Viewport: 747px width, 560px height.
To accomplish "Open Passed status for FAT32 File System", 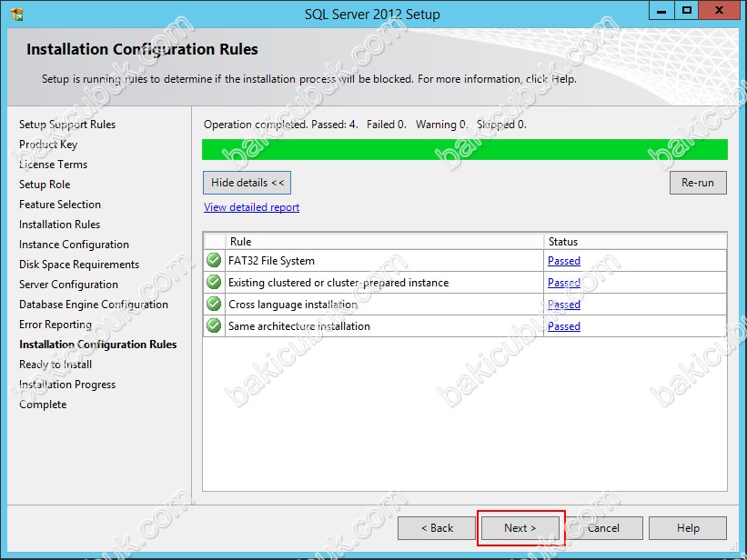I will tap(564, 261).
